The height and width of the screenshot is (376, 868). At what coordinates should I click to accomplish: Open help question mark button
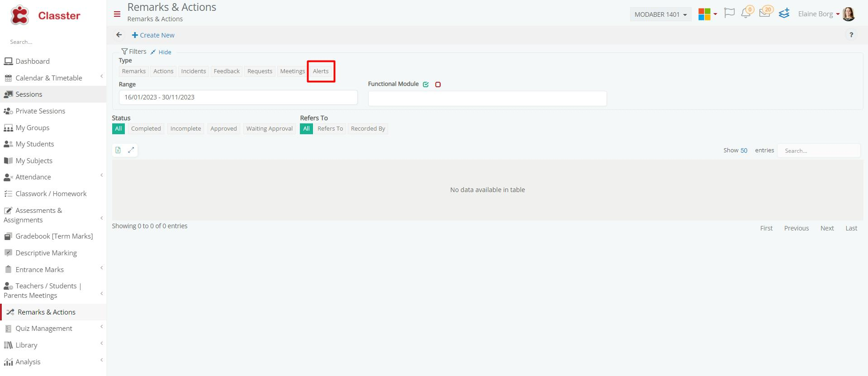click(851, 35)
